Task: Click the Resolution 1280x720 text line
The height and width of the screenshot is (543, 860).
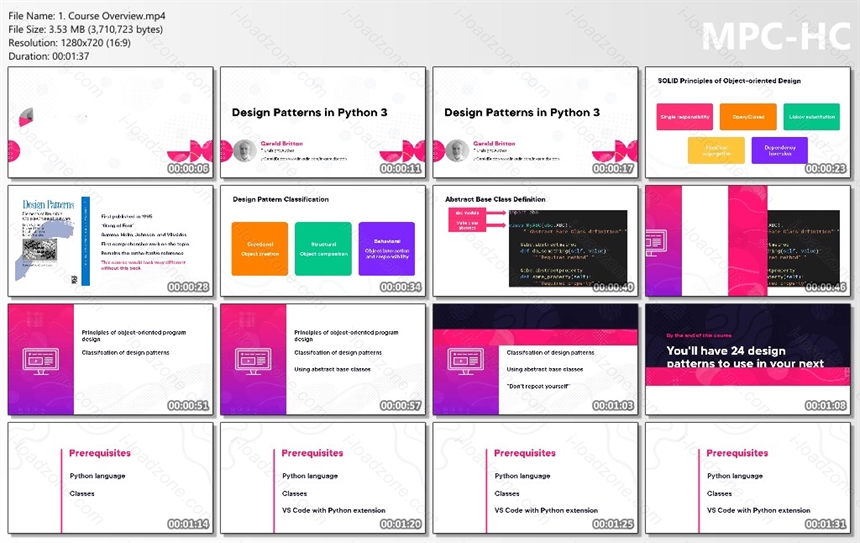Action: (70, 42)
